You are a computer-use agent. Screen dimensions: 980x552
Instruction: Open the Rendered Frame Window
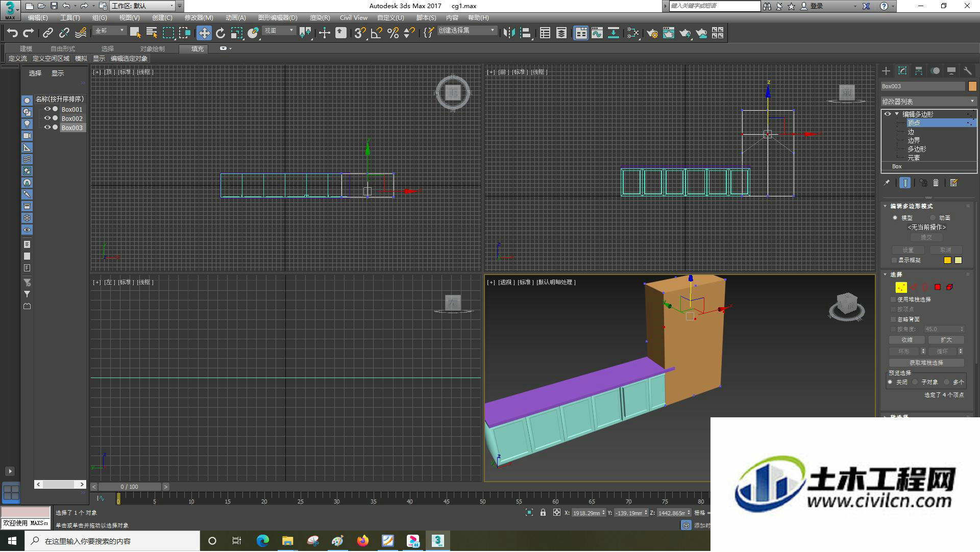tap(669, 33)
